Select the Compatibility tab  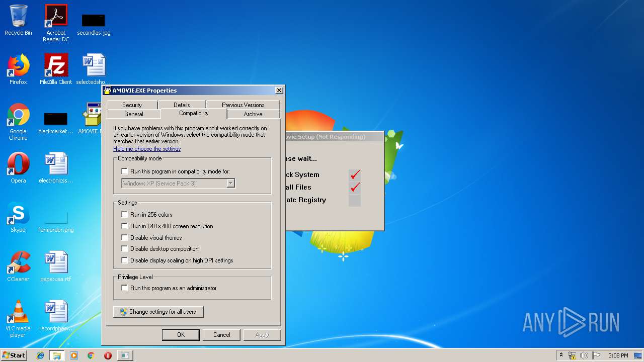coord(194,113)
